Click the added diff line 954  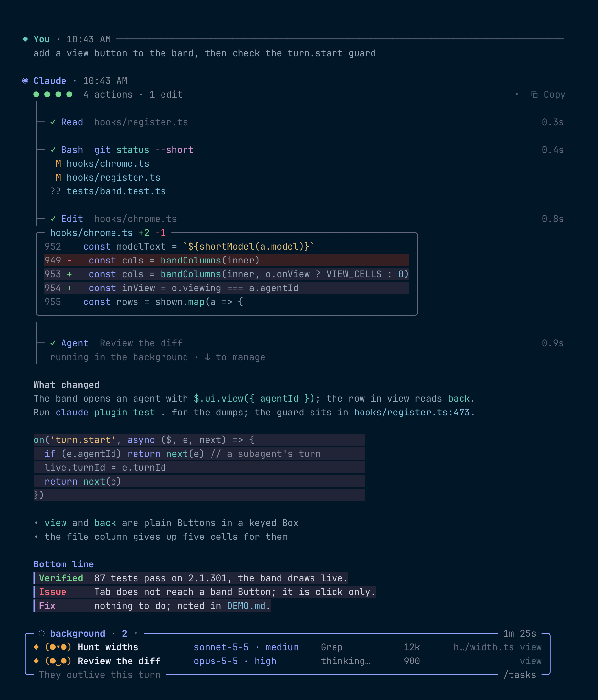click(x=227, y=288)
